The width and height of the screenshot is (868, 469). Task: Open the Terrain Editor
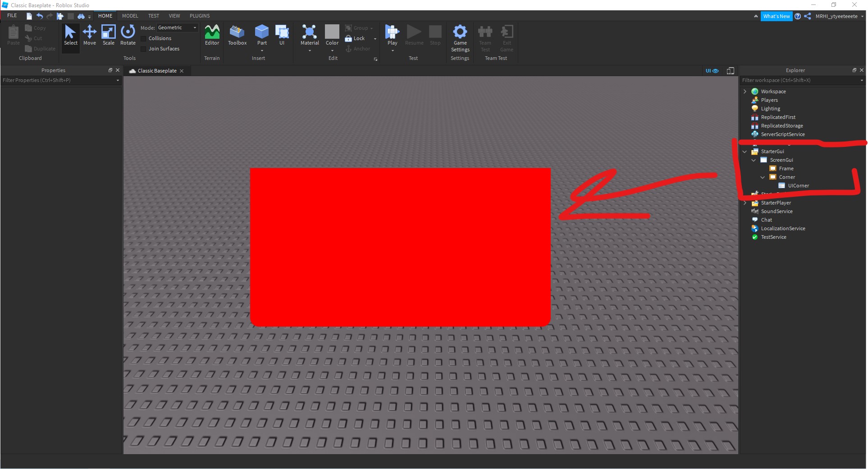coord(211,34)
